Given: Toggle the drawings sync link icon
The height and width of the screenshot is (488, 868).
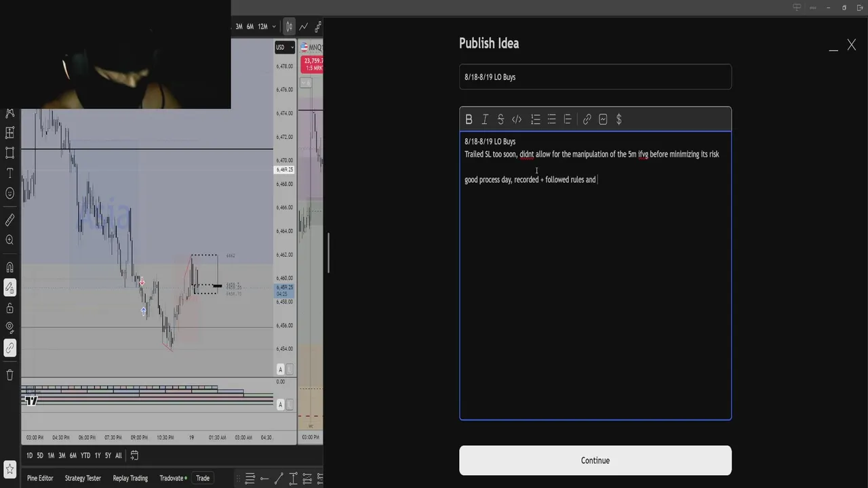Looking at the screenshot, I should coord(9,348).
